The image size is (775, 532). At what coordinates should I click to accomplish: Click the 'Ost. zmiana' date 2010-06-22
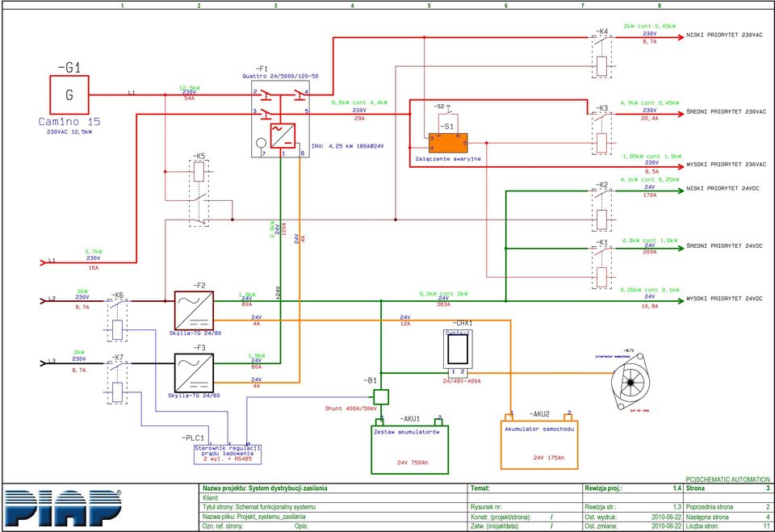[666, 526]
